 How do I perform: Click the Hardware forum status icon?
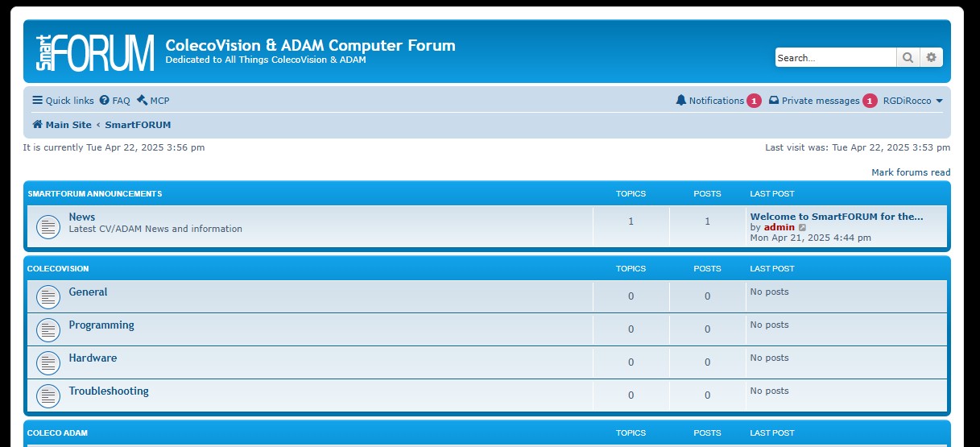pos(48,363)
